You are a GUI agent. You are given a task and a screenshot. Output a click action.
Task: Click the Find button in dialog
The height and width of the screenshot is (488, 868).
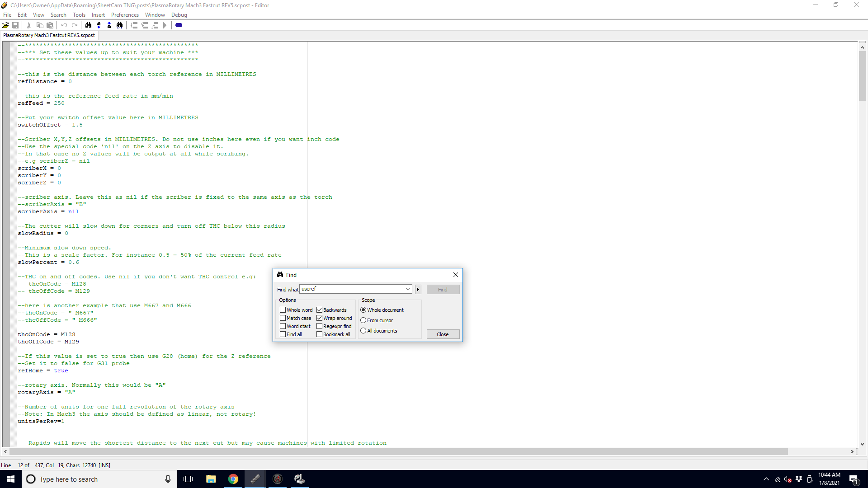point(443,290)
